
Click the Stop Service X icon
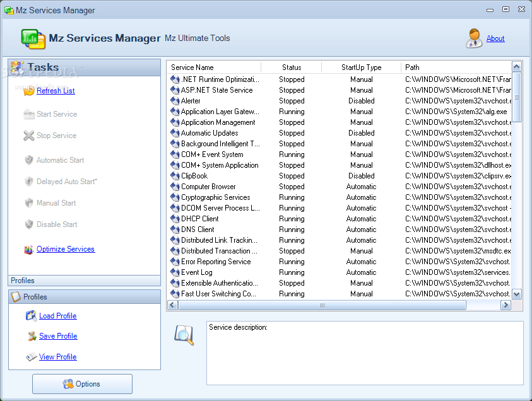click(29, 136)
